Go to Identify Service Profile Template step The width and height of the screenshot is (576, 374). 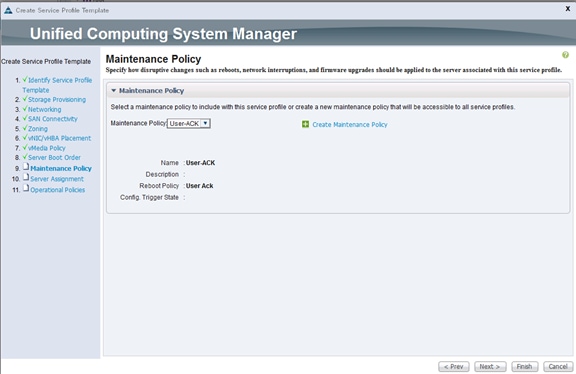click(x=57, y=85)
